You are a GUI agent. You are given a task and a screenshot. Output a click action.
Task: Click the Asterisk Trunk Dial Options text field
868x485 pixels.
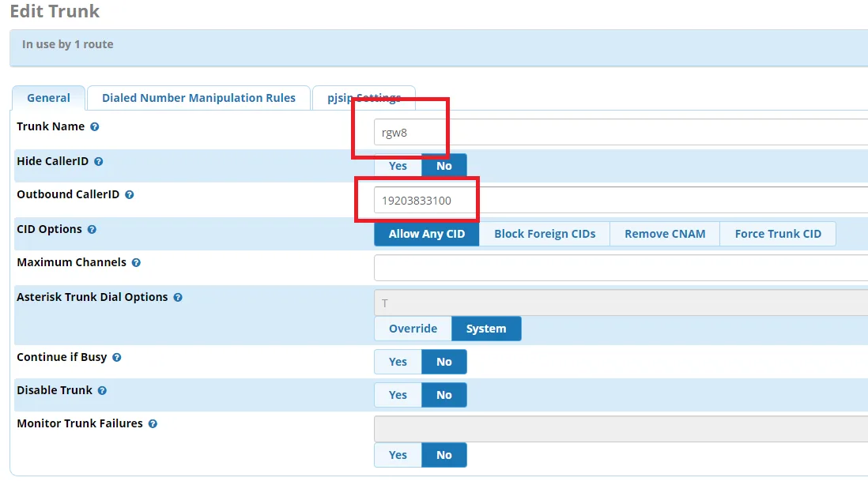coord(621,303)
